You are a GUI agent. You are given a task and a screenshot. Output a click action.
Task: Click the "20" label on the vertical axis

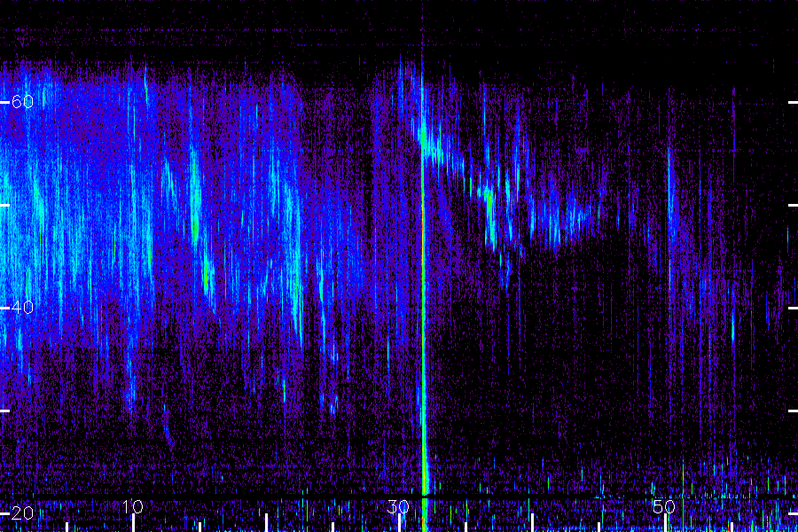(22, 512)
